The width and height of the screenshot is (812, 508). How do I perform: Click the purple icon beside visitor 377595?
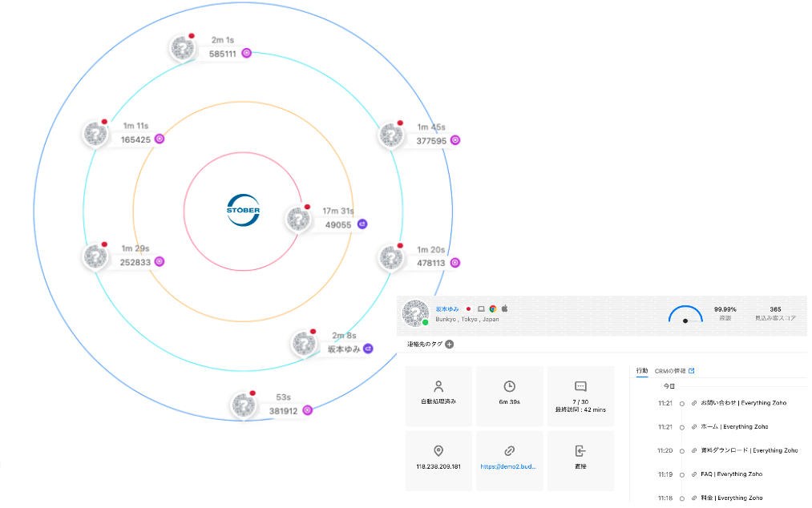(455, 140)
